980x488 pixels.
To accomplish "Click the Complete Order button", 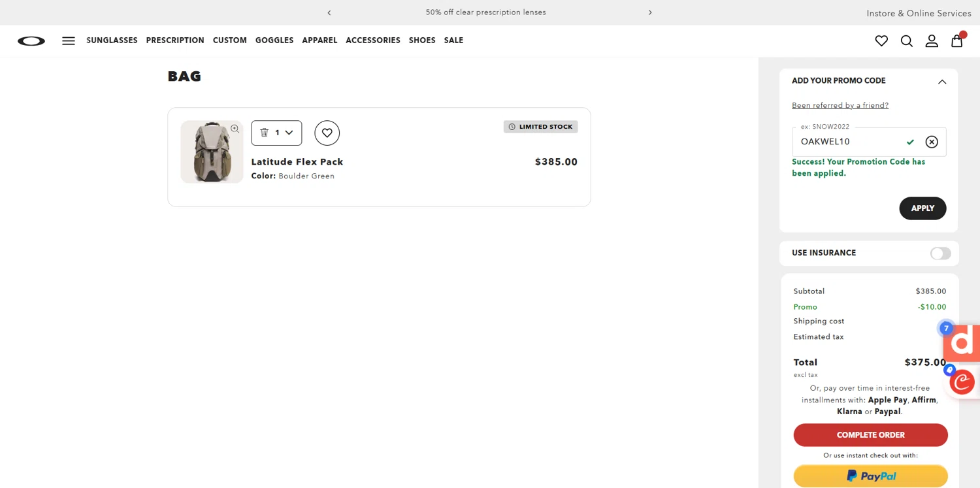I will click(870, 435).
